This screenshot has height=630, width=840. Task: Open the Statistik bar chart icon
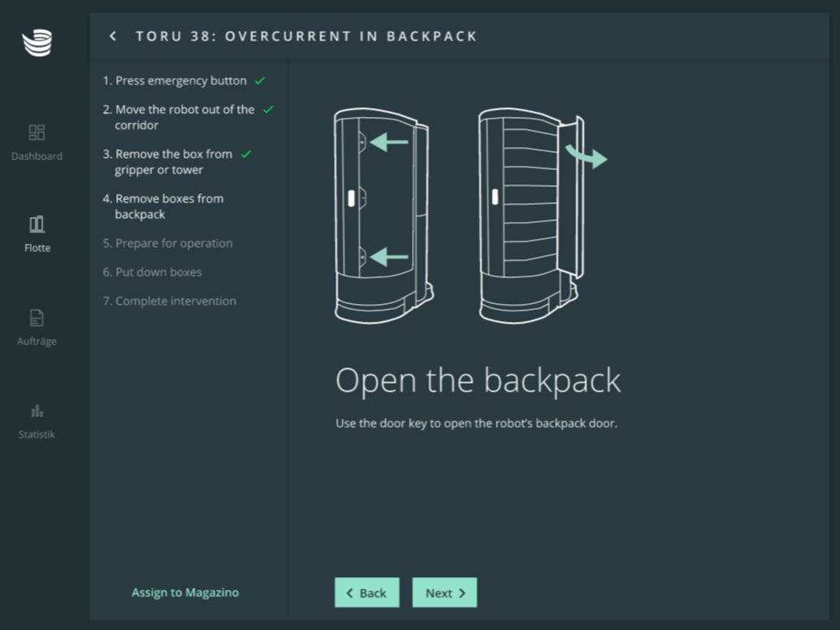37,411
